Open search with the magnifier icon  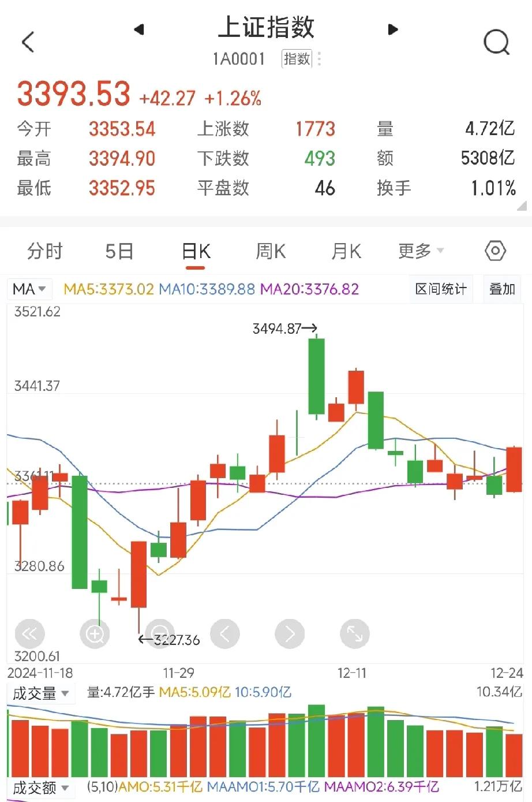(x=496, y=42)
